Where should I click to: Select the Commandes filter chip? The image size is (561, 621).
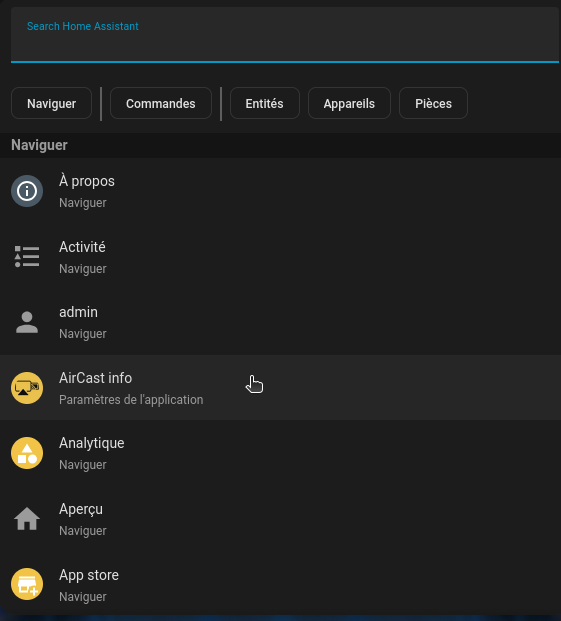[161, 103]
